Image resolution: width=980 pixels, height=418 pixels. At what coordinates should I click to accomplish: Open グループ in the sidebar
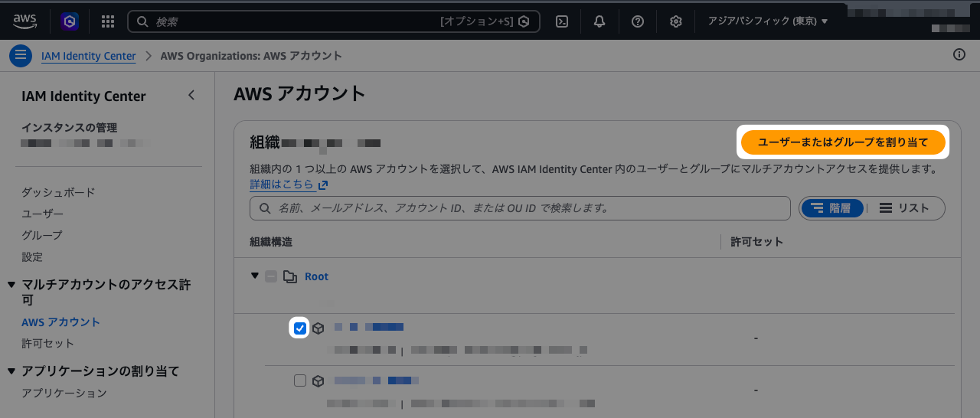(x=42, y=235)
